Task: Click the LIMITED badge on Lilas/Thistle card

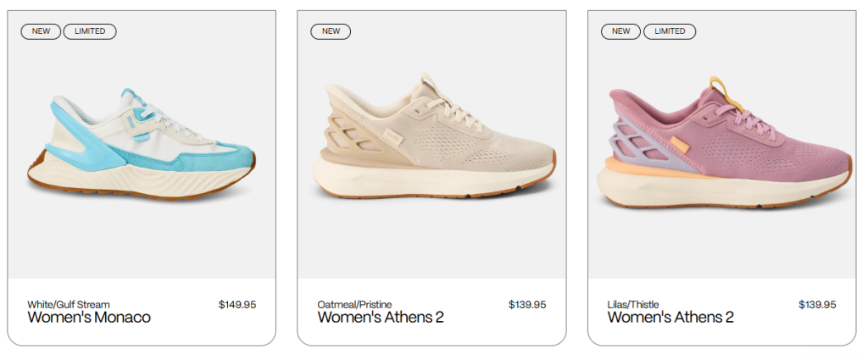Action: click(670, 31)
